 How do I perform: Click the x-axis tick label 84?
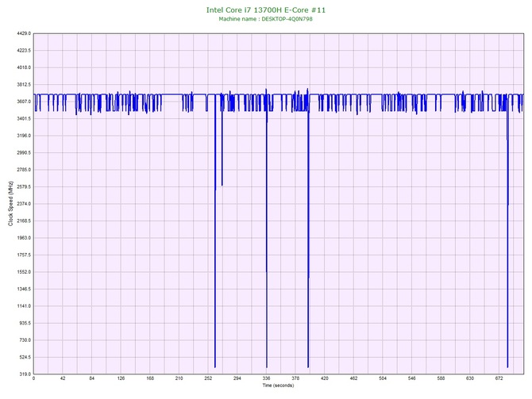[92, 378]
